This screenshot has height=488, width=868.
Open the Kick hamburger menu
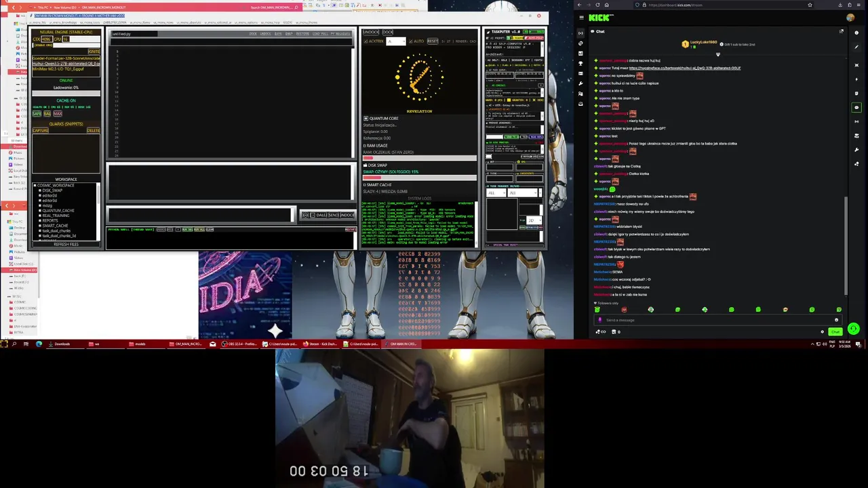[581, 18]
